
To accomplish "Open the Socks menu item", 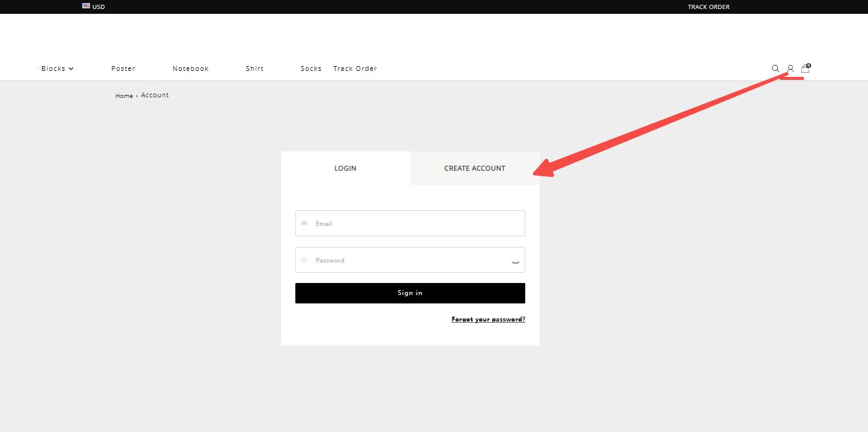I will (311, 68).
